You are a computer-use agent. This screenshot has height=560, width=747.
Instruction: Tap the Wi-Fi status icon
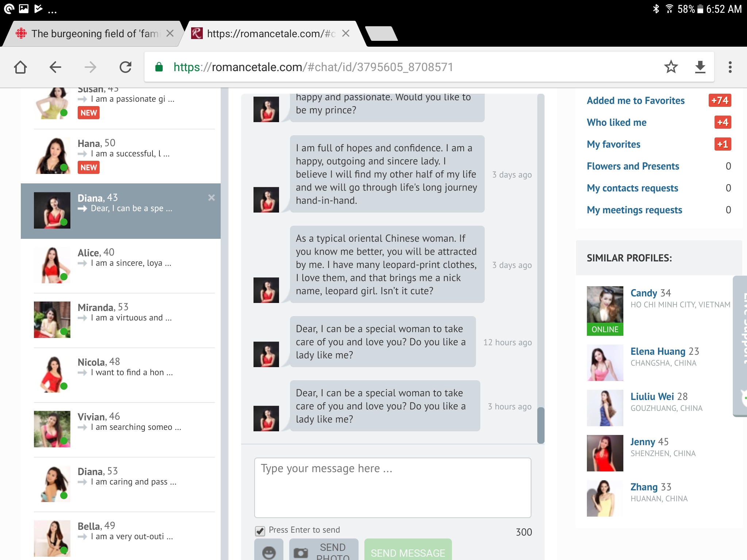(669, 9)
